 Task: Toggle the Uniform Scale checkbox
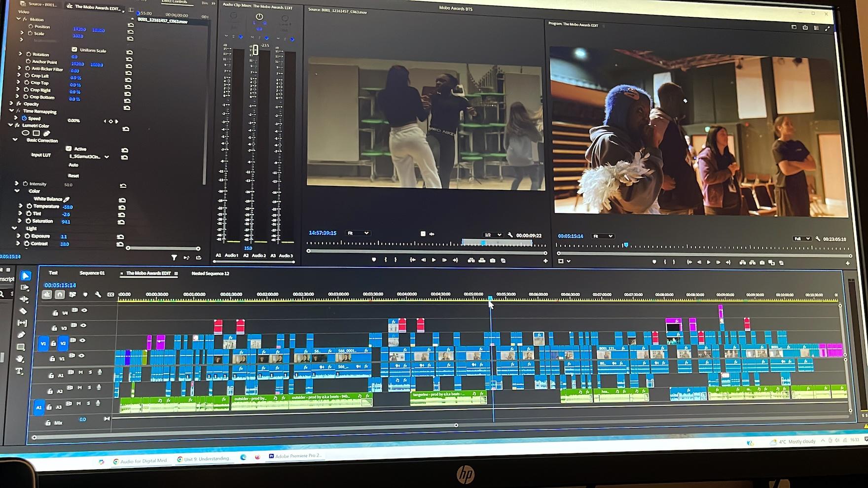74,49
